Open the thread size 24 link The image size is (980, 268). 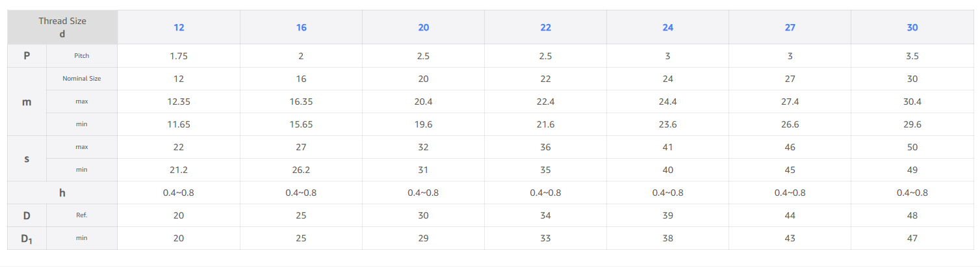click(x=667, y=27)
